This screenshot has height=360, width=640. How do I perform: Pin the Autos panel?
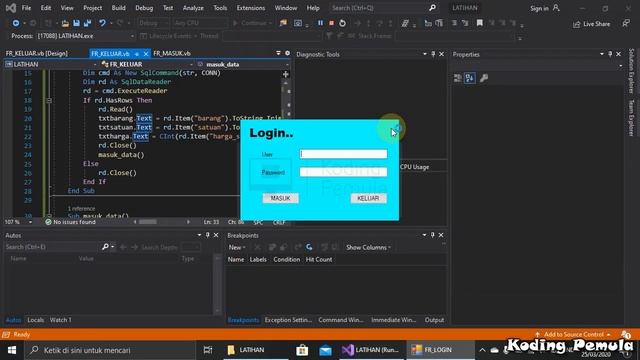[207, 235]
